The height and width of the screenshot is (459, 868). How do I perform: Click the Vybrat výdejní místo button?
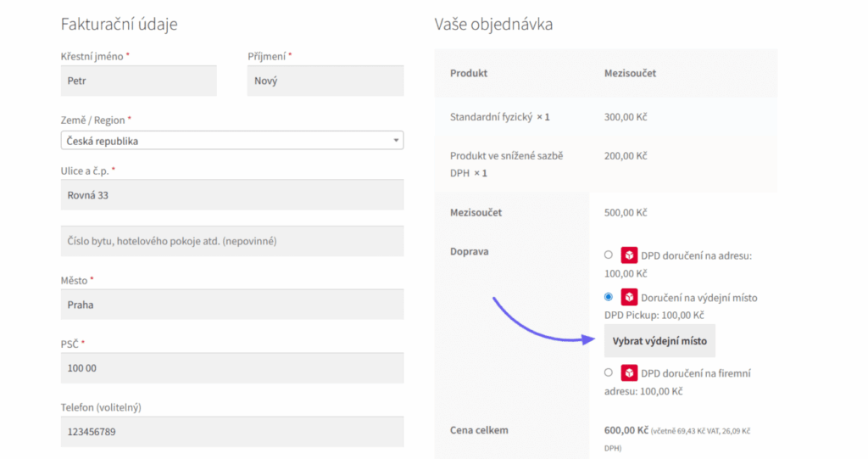point(659,341)
